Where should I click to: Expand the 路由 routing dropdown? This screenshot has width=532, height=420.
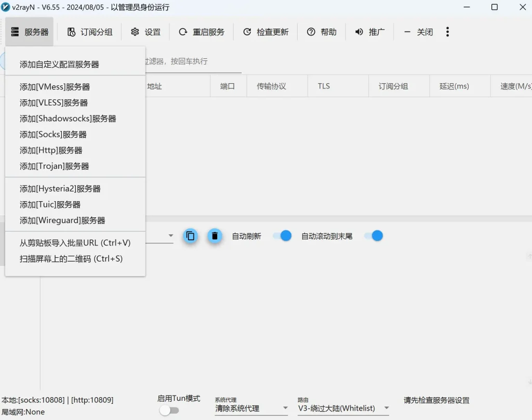coord(386,408)
